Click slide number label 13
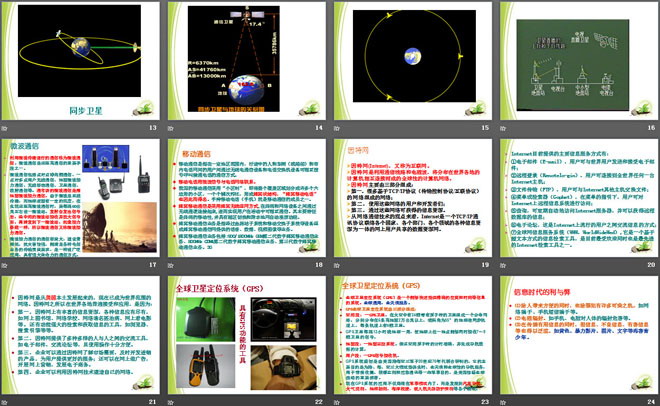660x406 pixels. (152, 127)
